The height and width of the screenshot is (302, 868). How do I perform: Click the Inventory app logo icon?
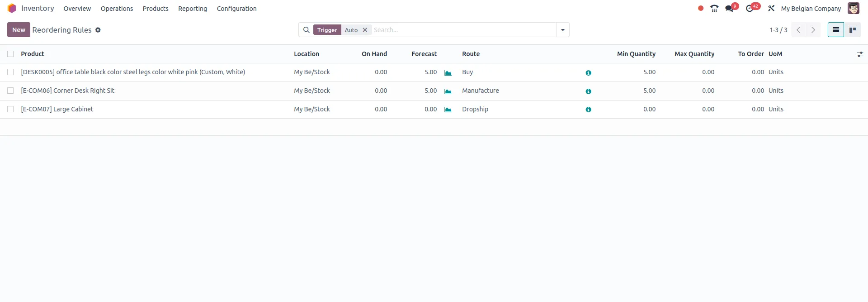coord(12,8)
